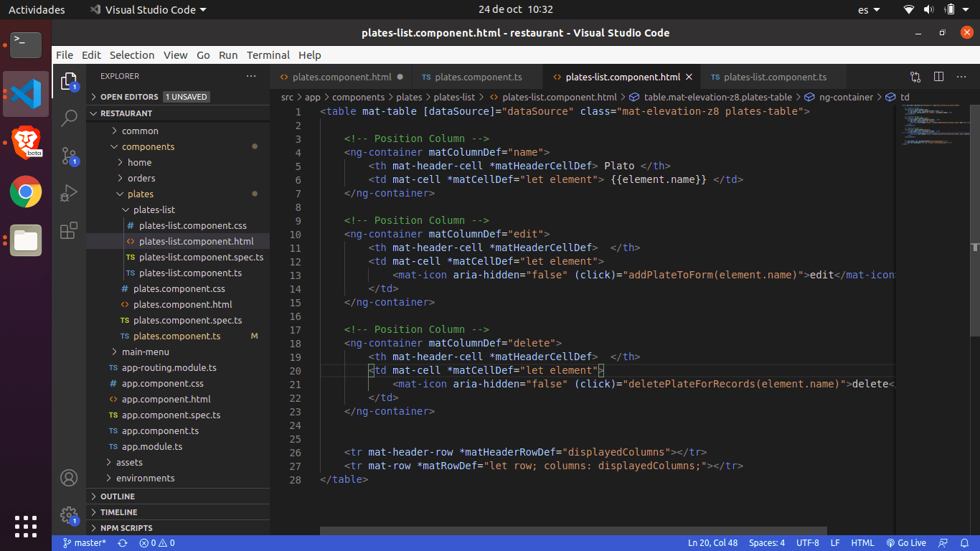Screen dimensions: 980x551
Task: Click the Manage gear icon
Action: click(69, 514)
